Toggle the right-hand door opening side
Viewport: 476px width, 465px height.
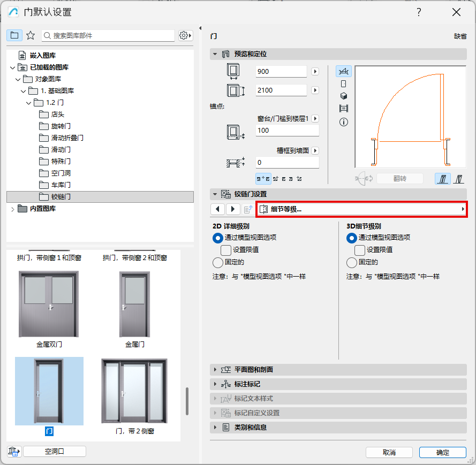458,179
